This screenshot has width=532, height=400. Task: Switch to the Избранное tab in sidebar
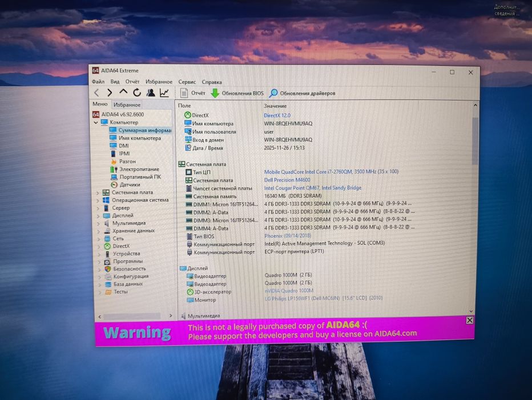[x=127, y=105]
